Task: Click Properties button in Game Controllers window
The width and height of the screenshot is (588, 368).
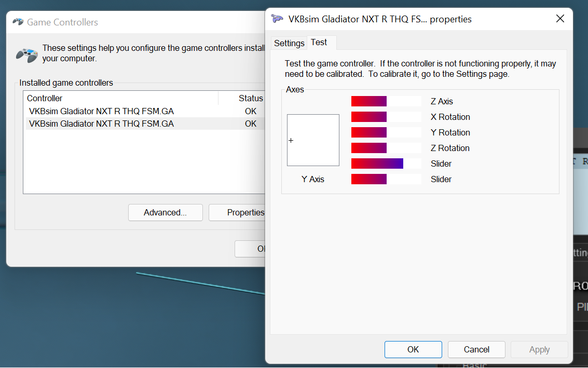Action: [237, 213]
